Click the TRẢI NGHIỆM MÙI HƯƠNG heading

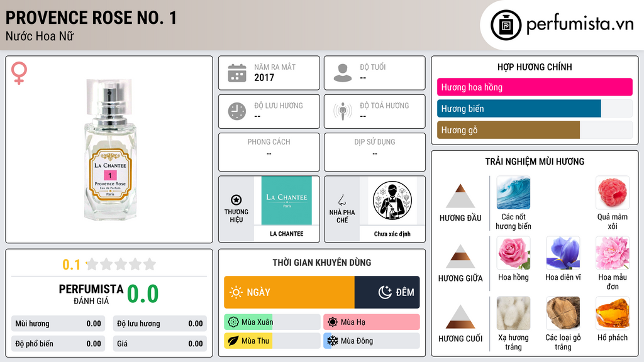coord(535,162)
